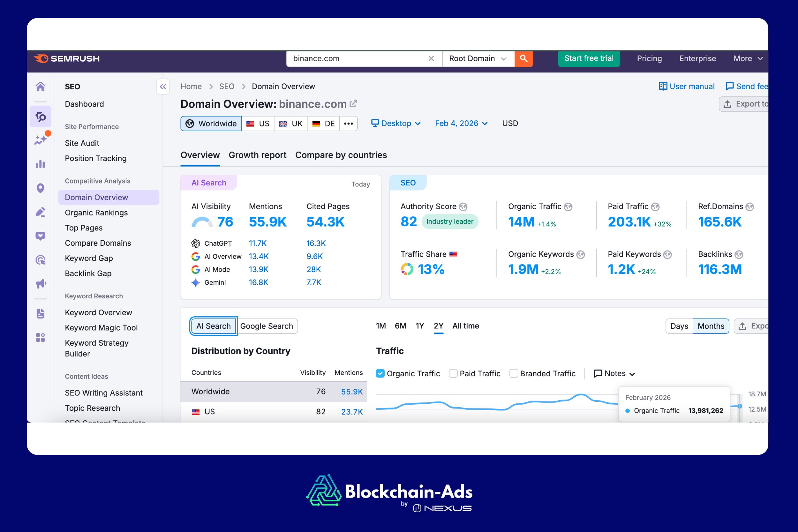Uncheck the Organic Traffic checkbox
This screenshot has height=532, width=798.
pyautogui.click(x=380, y=373)
